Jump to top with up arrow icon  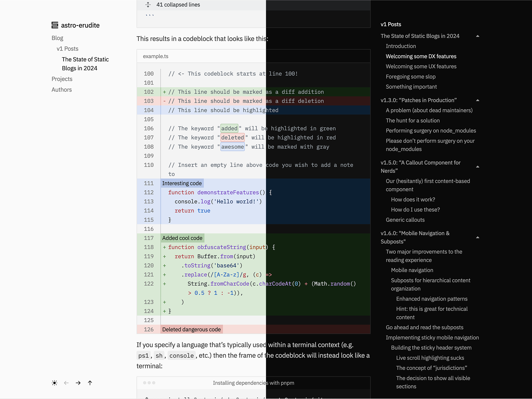coord(90,383)
